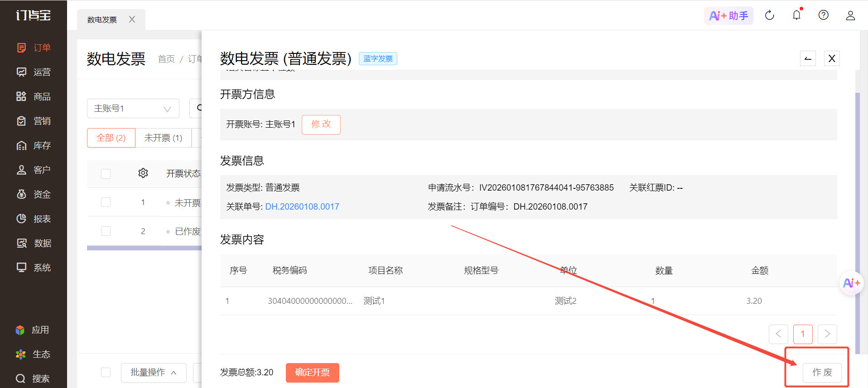Close the 数电发票 page tab
868x388 pixels.
(132, 19)
